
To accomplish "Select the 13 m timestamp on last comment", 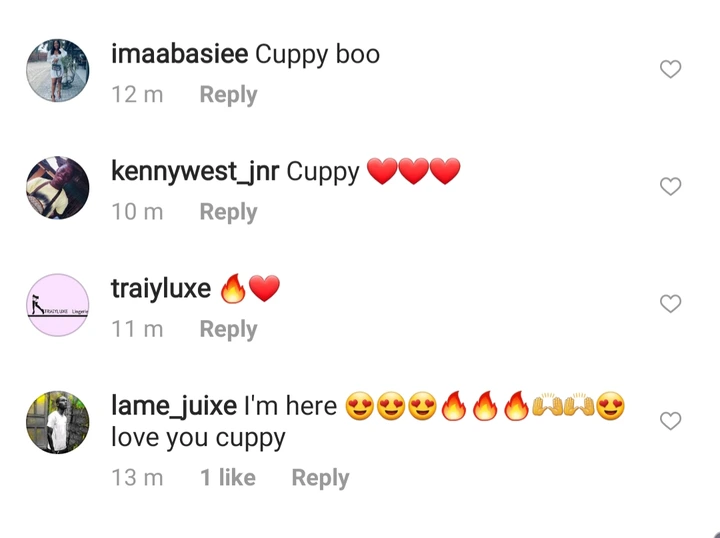I will (x=137, y=477).
